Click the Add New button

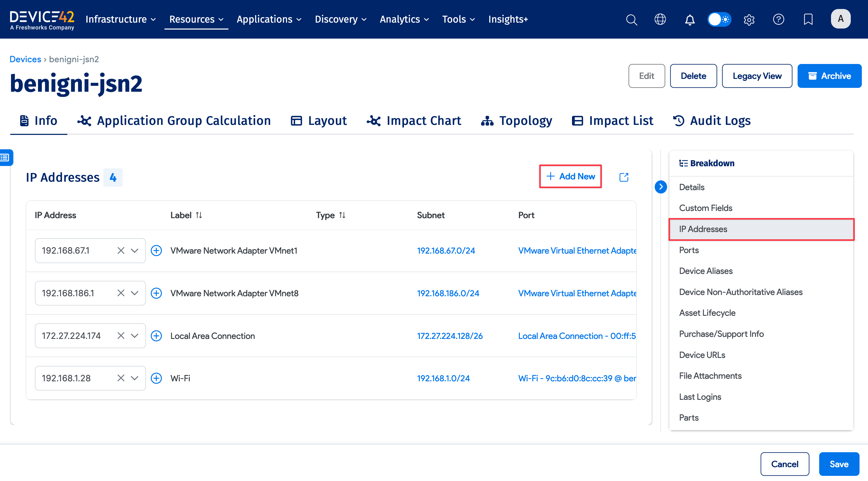point(570,177)
